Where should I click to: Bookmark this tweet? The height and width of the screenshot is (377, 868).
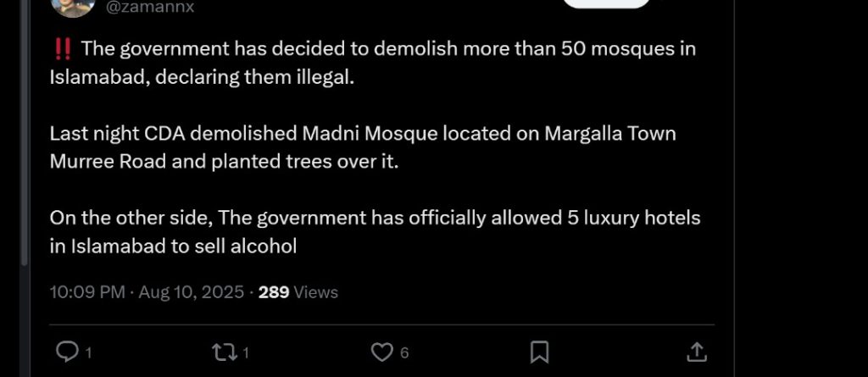coord(539,352)
